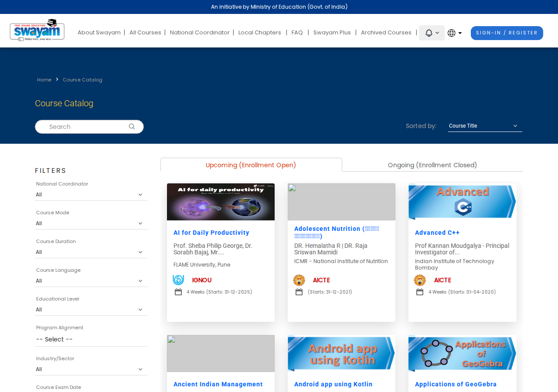Open the Android app using Kotlin title link
This screenshot has height=392, width=558.
click(333, 385)
